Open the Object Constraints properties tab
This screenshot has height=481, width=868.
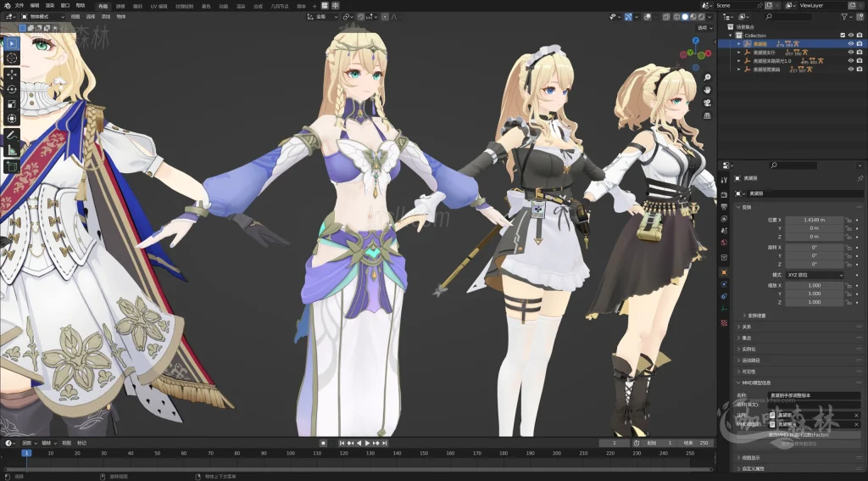pos(724,296)
